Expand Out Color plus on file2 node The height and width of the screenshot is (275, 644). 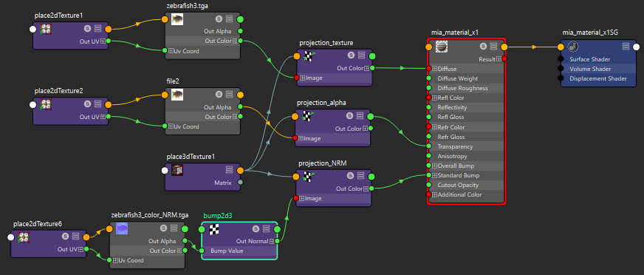pyautogui.click(x=235, y=117)
